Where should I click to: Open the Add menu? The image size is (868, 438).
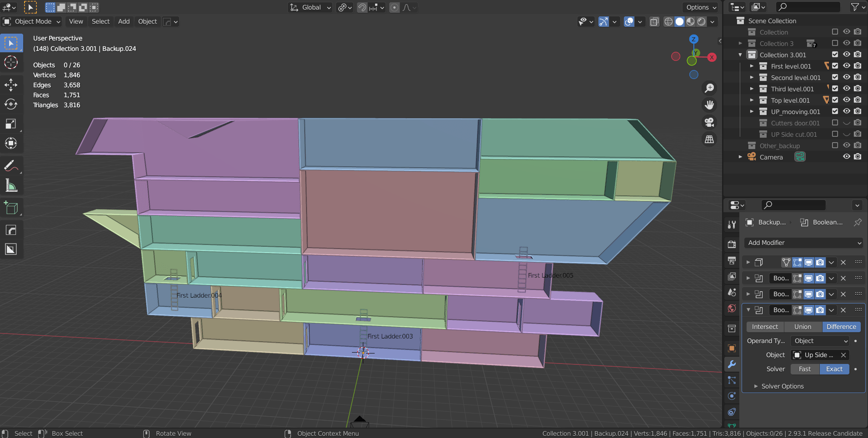pyautogui.click(x=124, y=21)
